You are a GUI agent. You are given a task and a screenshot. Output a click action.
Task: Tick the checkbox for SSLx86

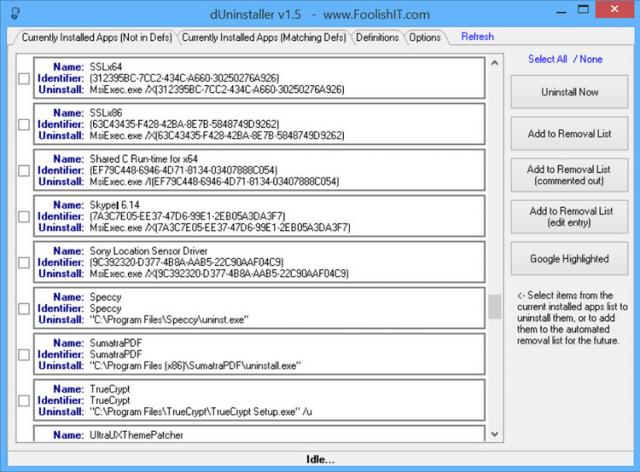pyautogui.click(x=24, y=125)
